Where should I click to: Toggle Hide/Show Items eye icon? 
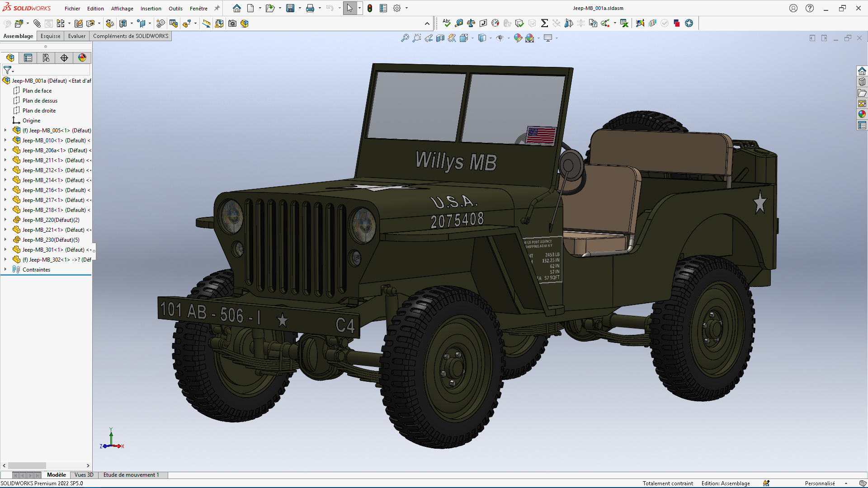[x=500, y=38]
